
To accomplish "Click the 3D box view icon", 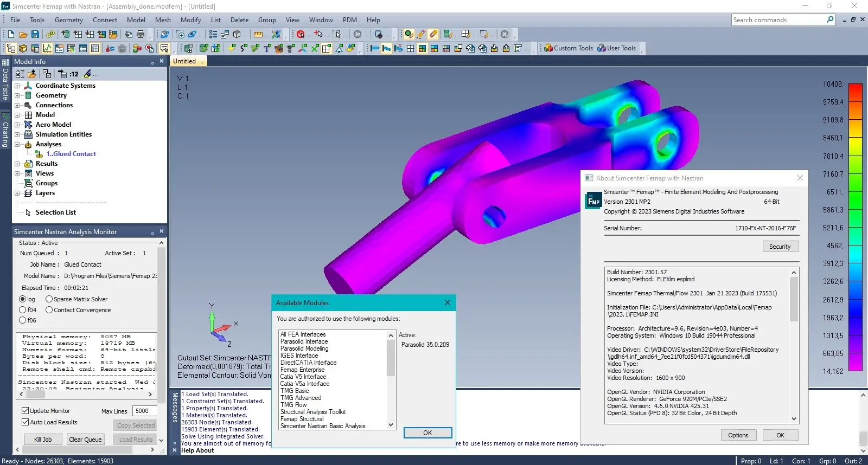I will tap(237, 34).
